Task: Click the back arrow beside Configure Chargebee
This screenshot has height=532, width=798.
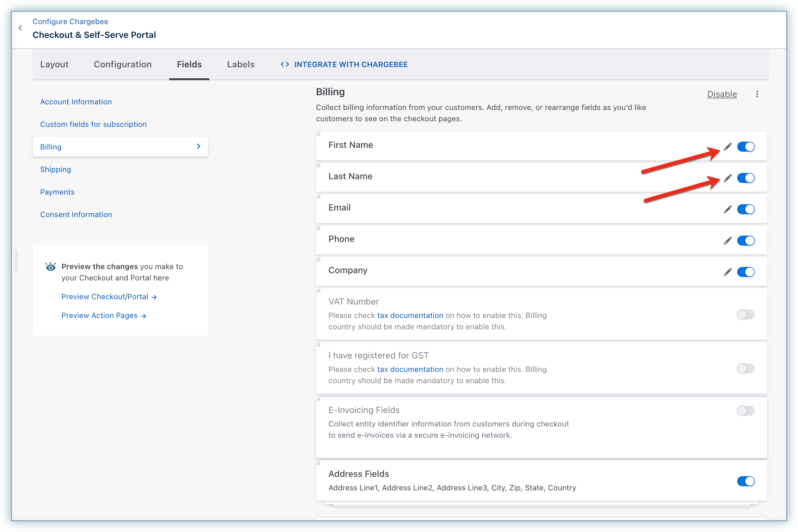Action: [20, 28]
